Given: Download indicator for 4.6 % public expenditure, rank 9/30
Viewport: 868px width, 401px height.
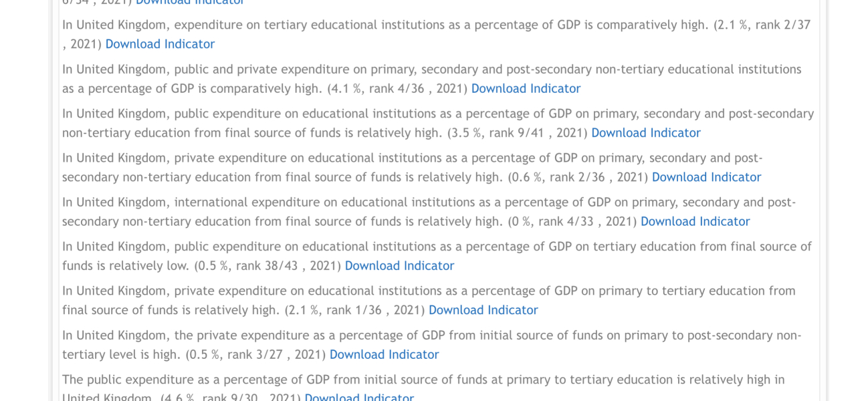Looking at the screenshot, I should pyautogui.click(x=359, y=398).
